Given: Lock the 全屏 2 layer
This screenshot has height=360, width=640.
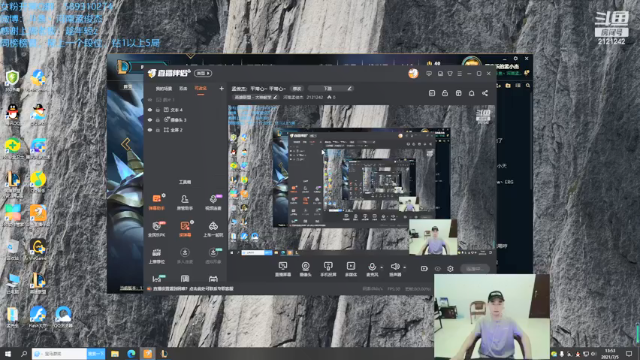Looking at the screenshot, I should (x=158, y=130).
